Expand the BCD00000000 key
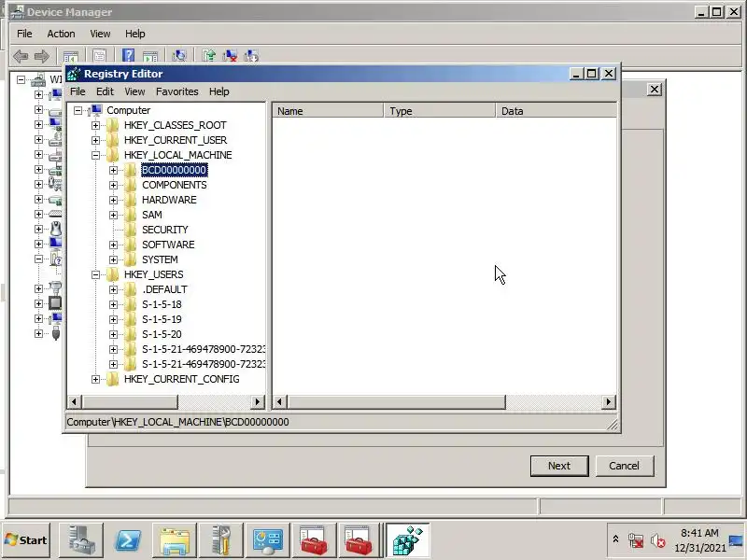The height and width of the screenshot is (560, 747). tap(113, 171)
